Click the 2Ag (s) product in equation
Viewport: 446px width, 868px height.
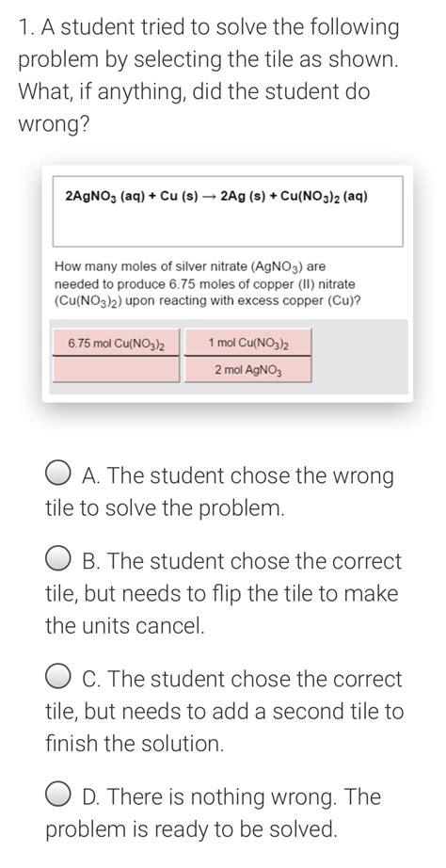point(240,197)
